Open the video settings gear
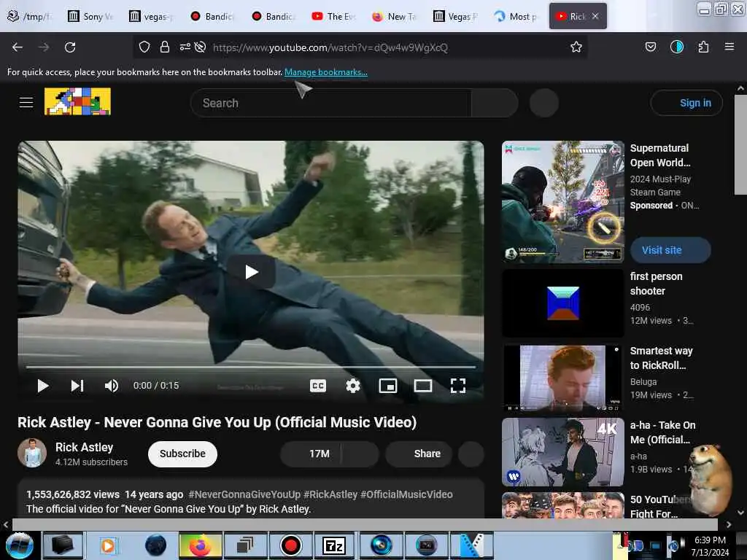This screenshot has width=747, height=560. click(x=353, y=386)
